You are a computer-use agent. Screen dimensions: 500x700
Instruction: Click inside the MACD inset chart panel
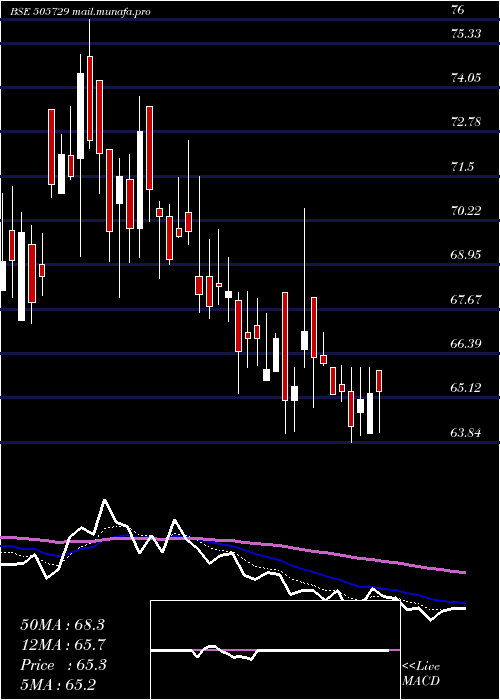275,650
